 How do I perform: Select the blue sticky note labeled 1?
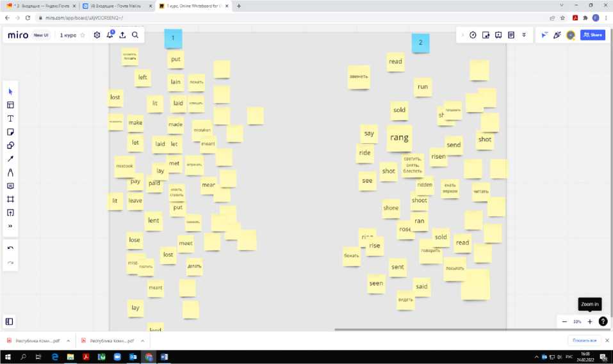173,38
